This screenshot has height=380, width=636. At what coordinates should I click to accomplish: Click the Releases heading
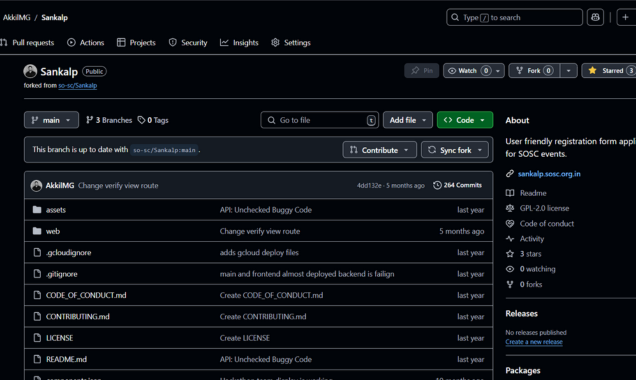click(521, 314)
